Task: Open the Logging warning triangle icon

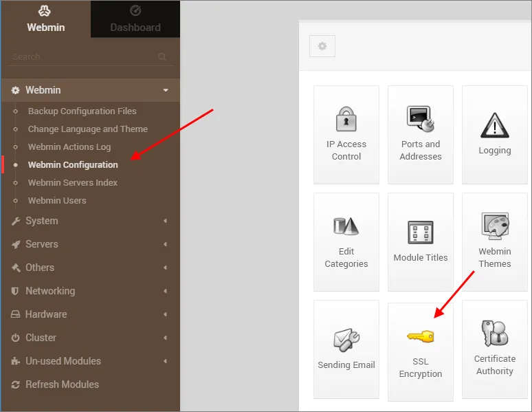Action: [495, 125]
